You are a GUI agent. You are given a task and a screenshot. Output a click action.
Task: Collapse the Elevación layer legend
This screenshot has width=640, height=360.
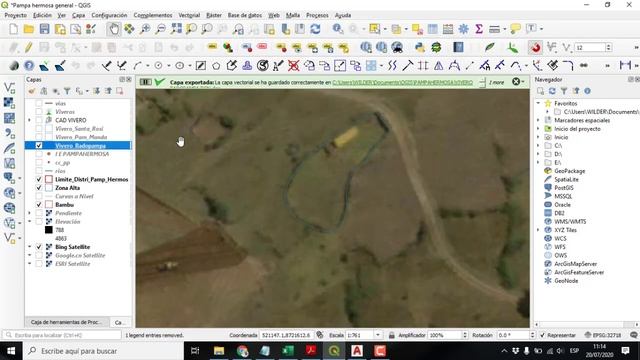click(x=29, y=222)
